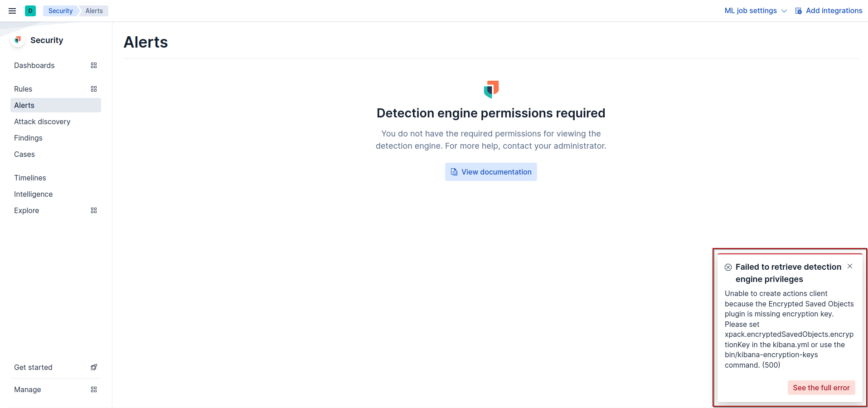The image size is (868, 408).
Task: Go to Security breadcrumb
Action: click(x=60, y=11)
